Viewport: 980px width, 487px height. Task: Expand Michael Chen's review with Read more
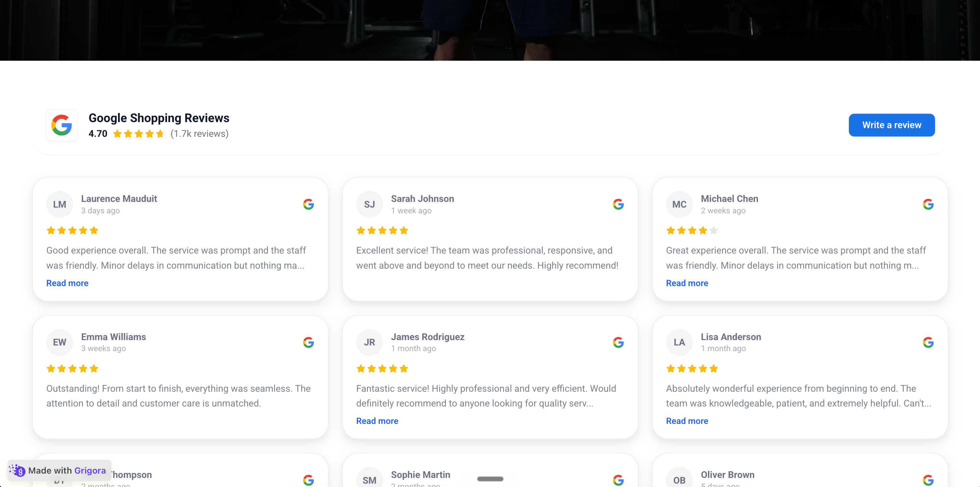click(x=687, y=283)
